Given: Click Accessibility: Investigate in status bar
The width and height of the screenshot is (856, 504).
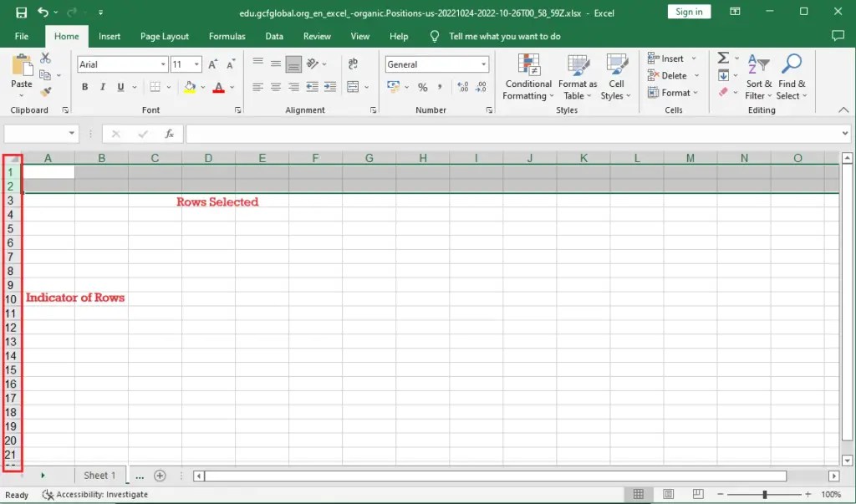Looking at the screenshot, I should 95,494.
